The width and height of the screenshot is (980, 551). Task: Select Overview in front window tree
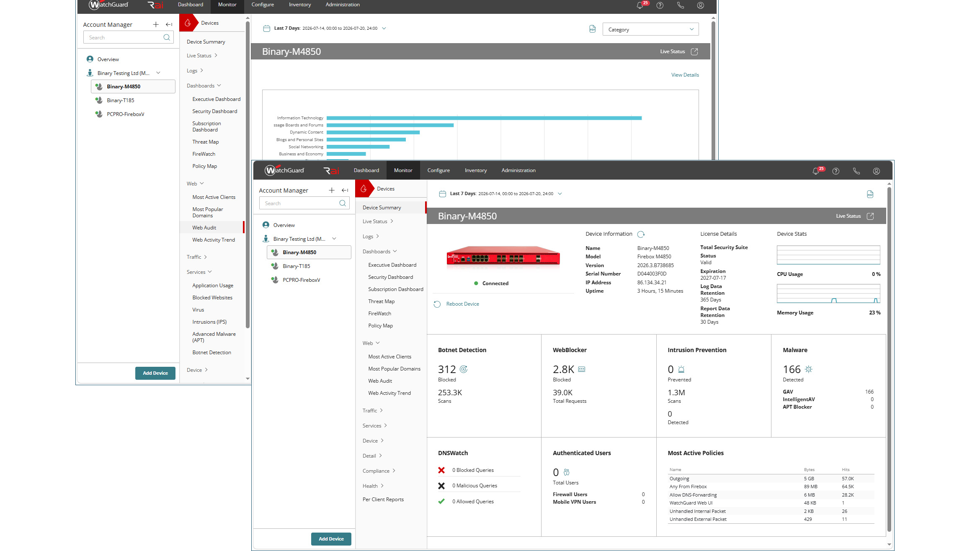coord(284,225)
